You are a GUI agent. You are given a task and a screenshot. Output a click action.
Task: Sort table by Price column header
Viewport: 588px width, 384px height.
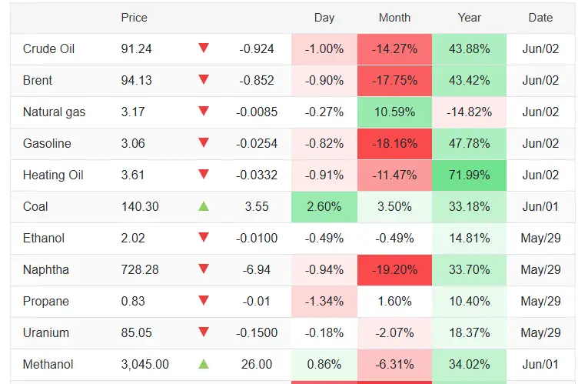click(x=135, y=18)
